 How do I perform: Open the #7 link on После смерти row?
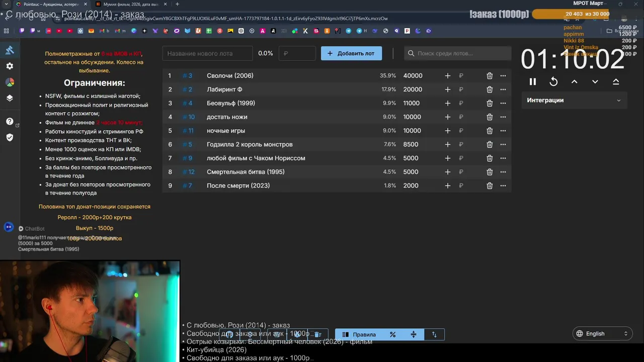click(x=187, y=186)
